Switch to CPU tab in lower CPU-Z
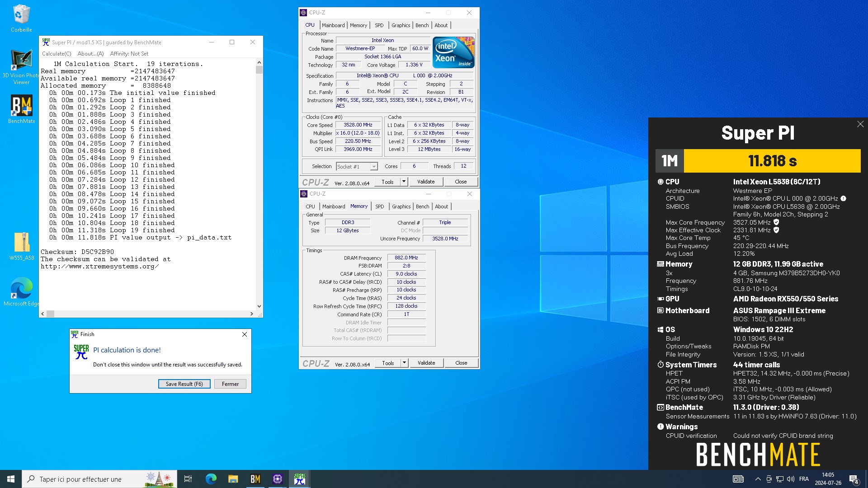The width and height of the screenshot is (868, 488). [x=310, y=206]
